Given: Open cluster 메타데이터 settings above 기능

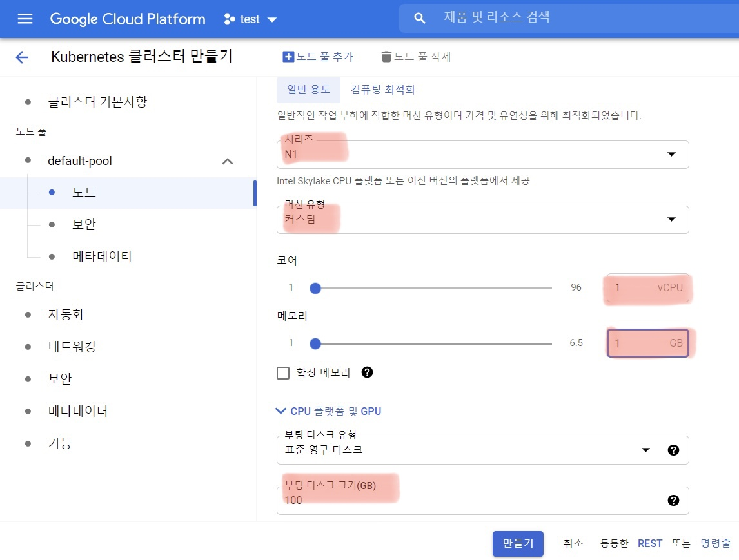Looking at the screenshot, I should [78, 411].
